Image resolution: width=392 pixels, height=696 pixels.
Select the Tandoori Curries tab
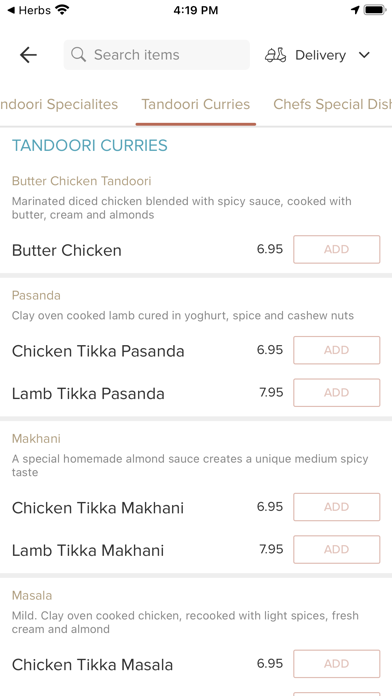(x=196, y=104)
